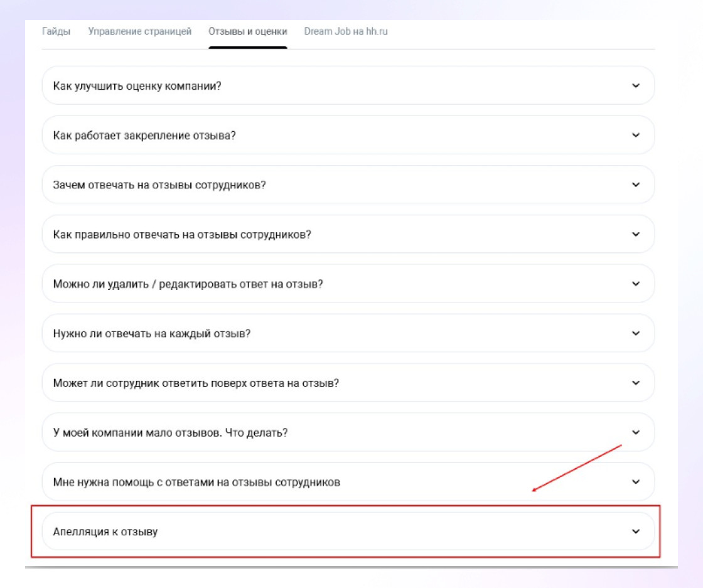Expand chevron for Апелляция к отзыву

(636, 532)
